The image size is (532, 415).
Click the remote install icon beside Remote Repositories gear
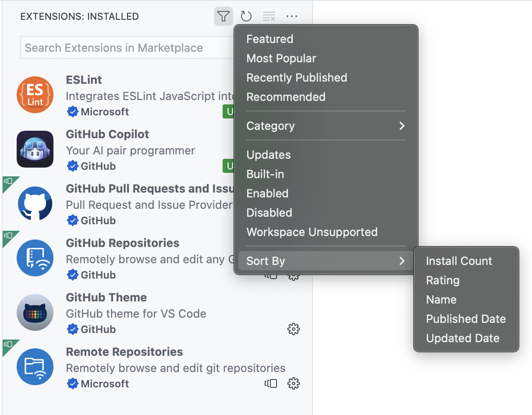pyautogui.click(x=271, y=383)
